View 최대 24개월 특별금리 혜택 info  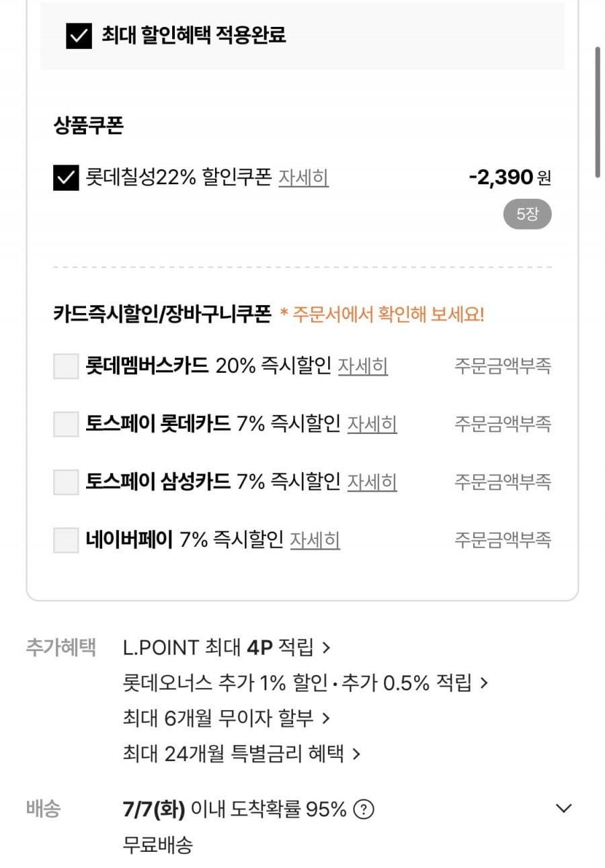(x=243, y=754)
